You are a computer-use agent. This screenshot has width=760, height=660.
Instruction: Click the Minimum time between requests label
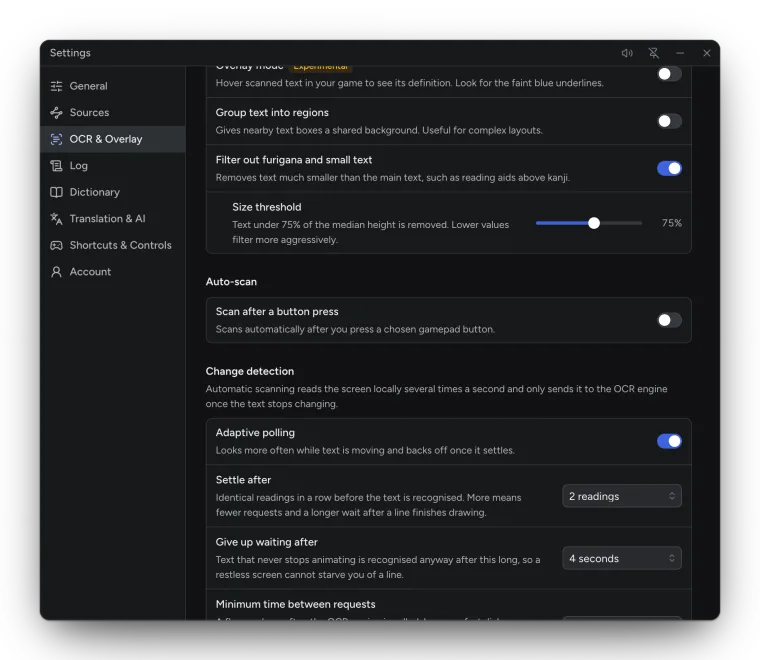[296, 605]
